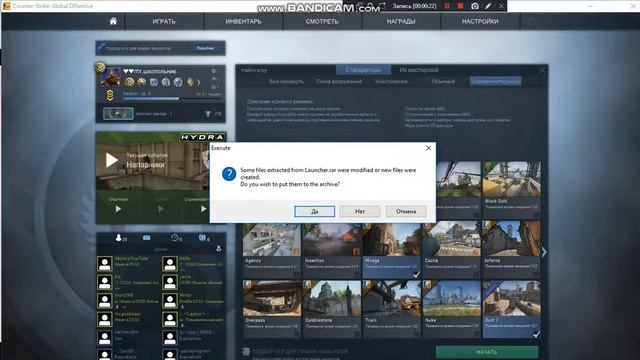Image resolution: width=640 pixels, height=360 pixels.
Task: Open the НАСТРОЙКИ menu
Action: point(480,21)
